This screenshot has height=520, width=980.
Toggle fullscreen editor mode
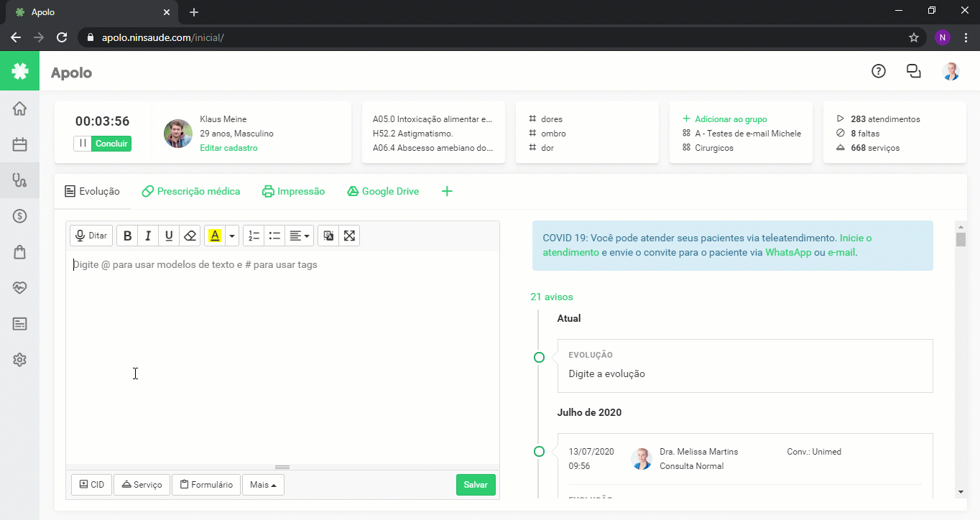coord(349,236)
